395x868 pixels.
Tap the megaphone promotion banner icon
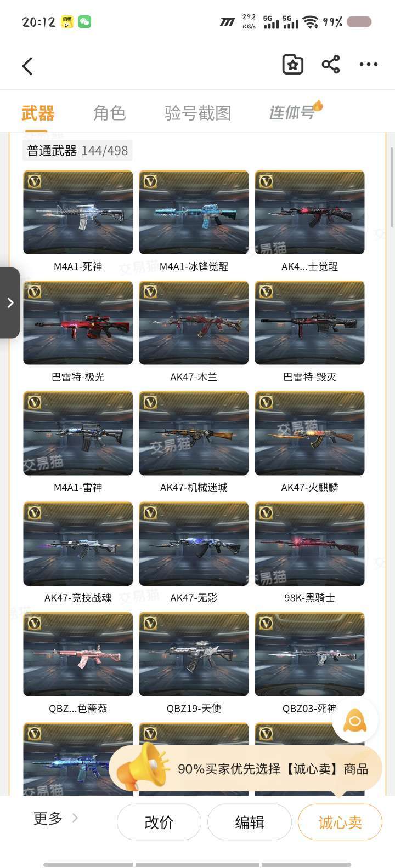coord(144,767)
